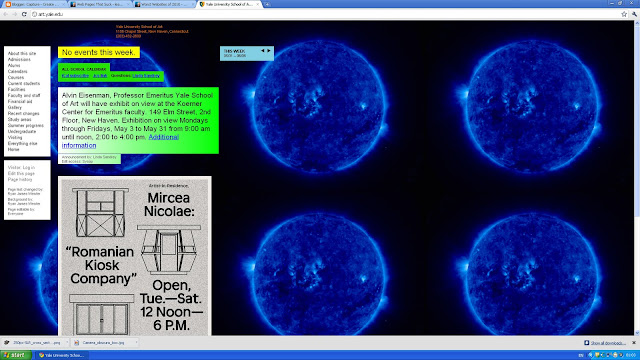This screenshot has height=360, width=640.
Task: Open the Home sidebar link
Action: (x=13, y=149)
